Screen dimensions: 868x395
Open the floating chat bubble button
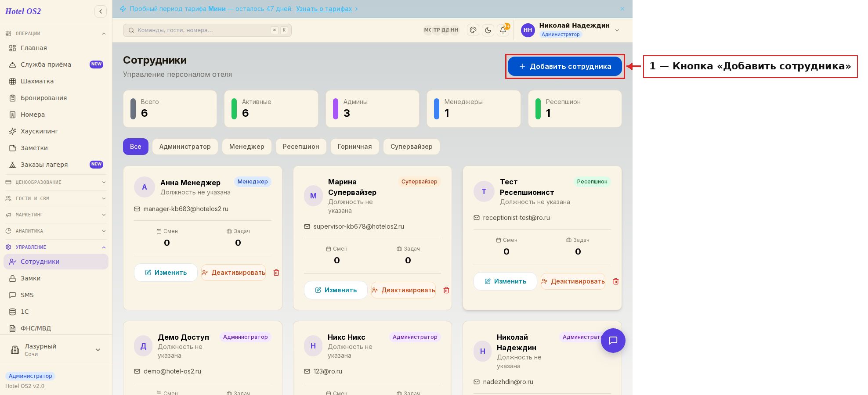pos(613,341)
